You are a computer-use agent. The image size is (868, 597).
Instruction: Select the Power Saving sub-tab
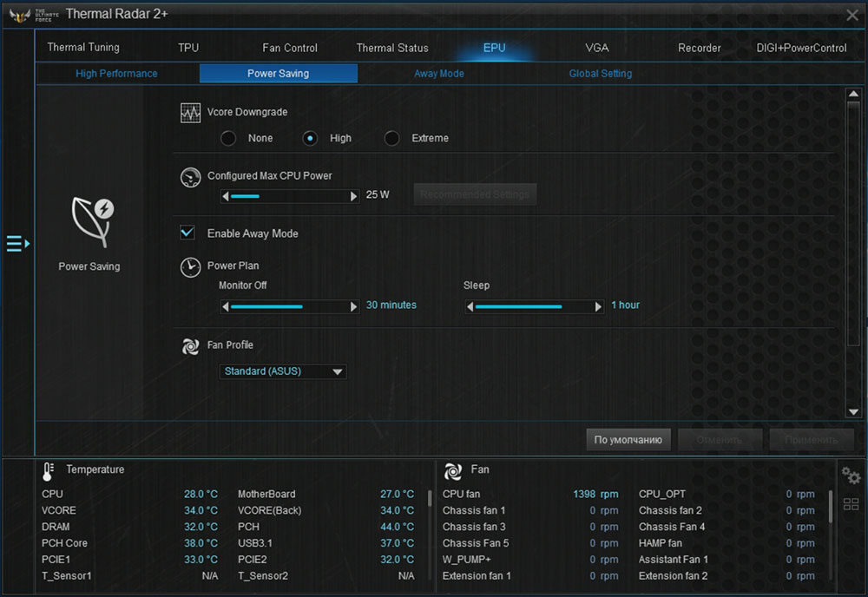tap(279, 74)
